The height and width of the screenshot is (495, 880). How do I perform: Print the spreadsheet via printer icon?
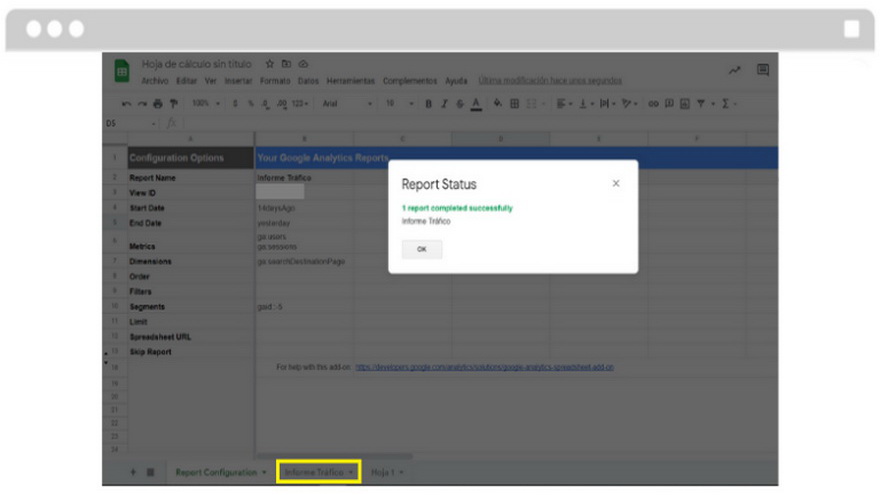coord(158,104)
